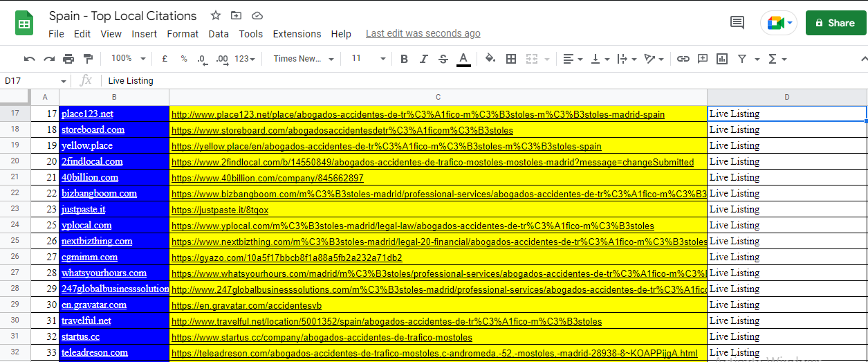Toggle strikethrough formatting
Screen dimensions: 868x362
(443, 59)
